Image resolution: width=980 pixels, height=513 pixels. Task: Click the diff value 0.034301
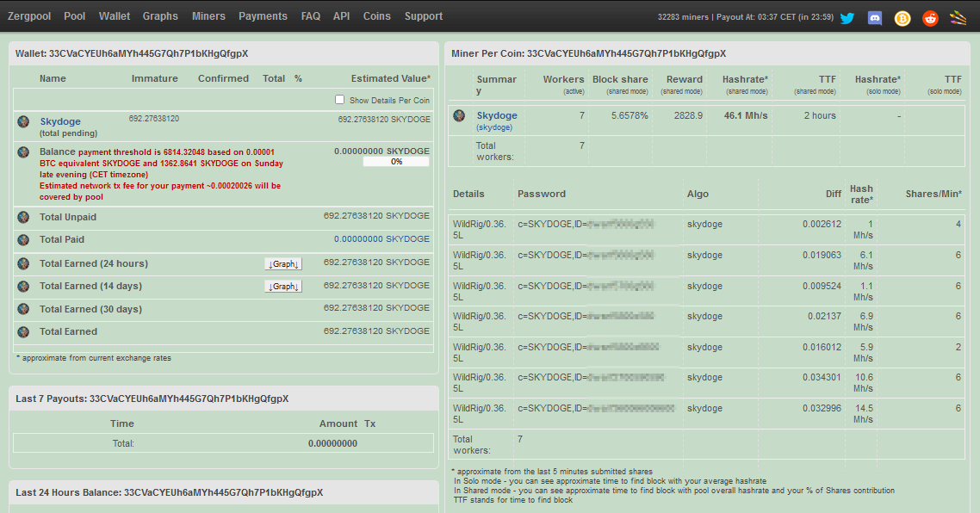click(x=822, y=377)
